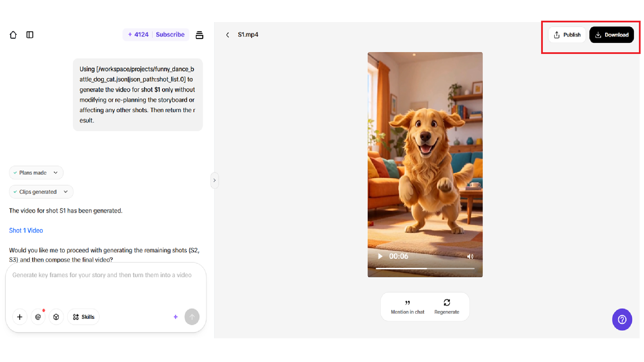Screen dimensions: 644x362
Task: Click the user prompt message bubble
Action: 138,95
